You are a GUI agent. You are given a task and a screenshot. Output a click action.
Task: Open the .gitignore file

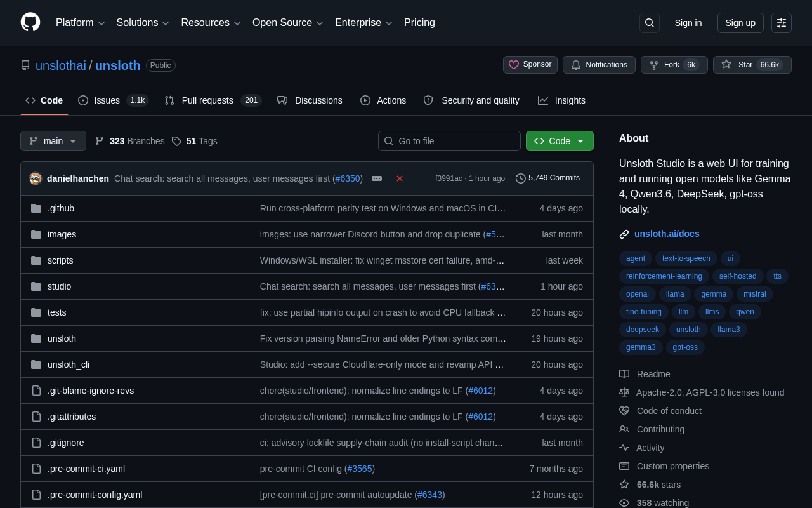[66, 443]
